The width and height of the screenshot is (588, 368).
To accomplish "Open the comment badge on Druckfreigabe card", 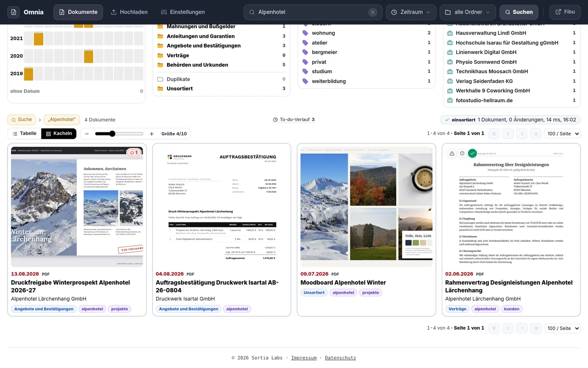I will (x=134, y=153).
